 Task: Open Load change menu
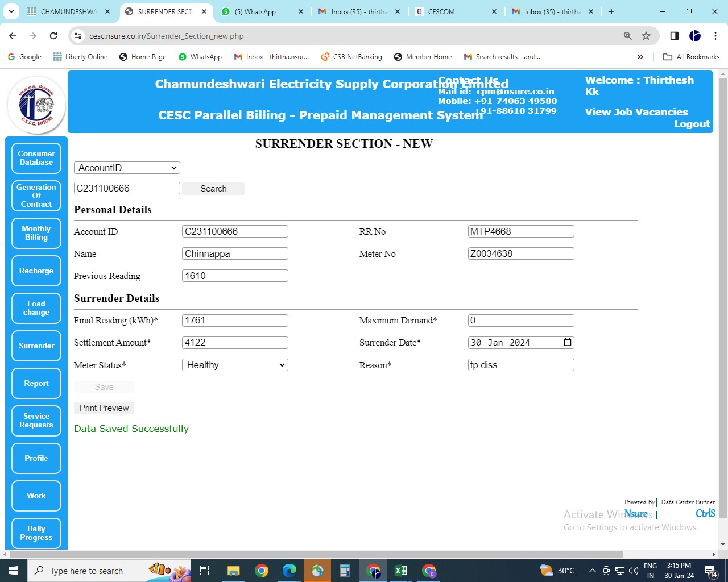36,308
